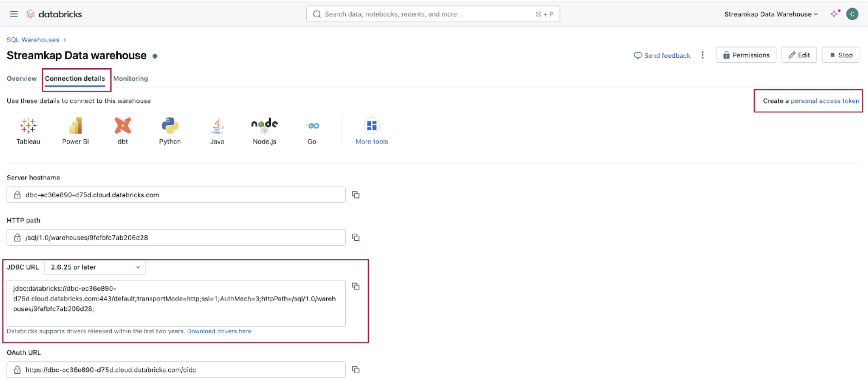The width and height of the screenshot is (868, 389).
Task: Open the More tools grid icon
Action: (372, 126)
